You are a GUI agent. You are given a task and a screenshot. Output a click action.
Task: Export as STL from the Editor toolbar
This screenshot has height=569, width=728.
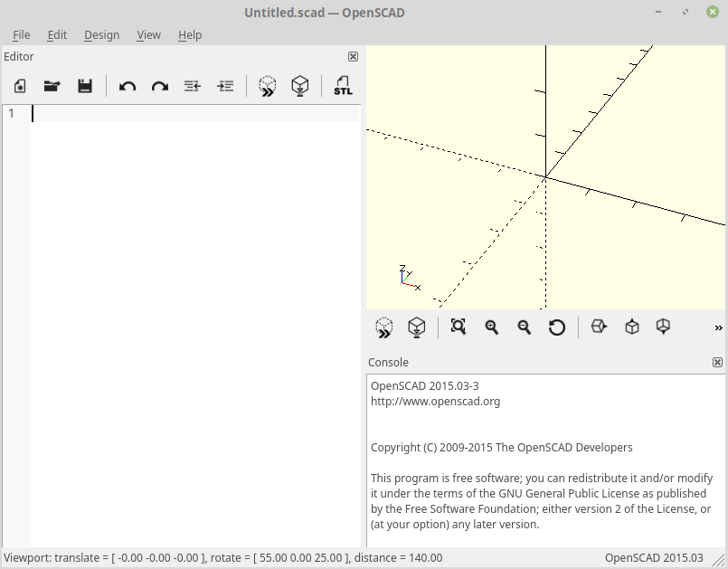[343, 86]
